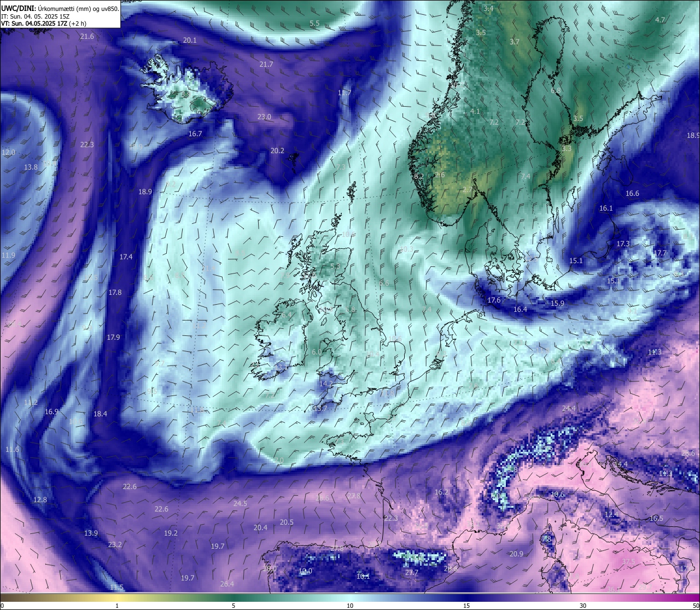
Task: Click the 24.5 value label
Action: point(240,504)
